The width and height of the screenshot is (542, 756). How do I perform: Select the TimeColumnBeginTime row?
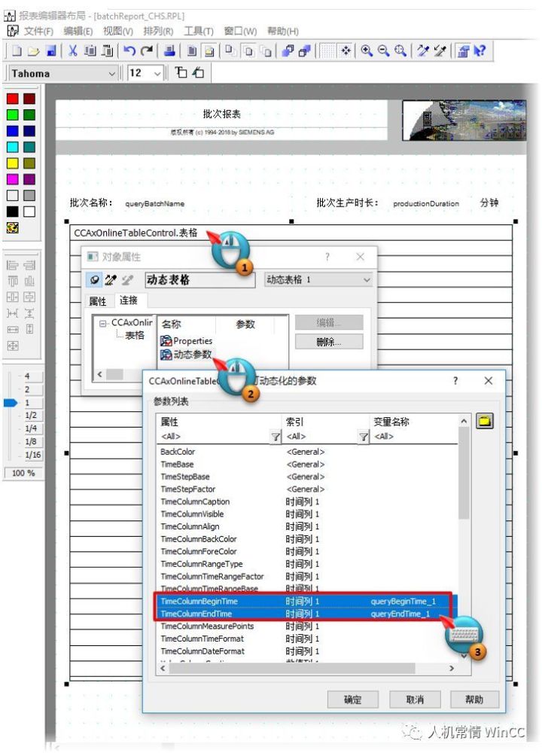pyautogui.click(x=305, y=601)
